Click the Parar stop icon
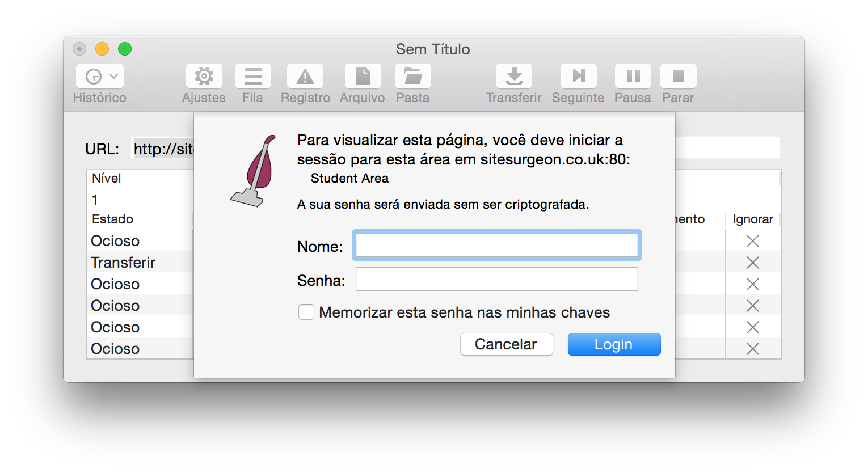Viewport: 868px width, 473px height. point(678,76)
